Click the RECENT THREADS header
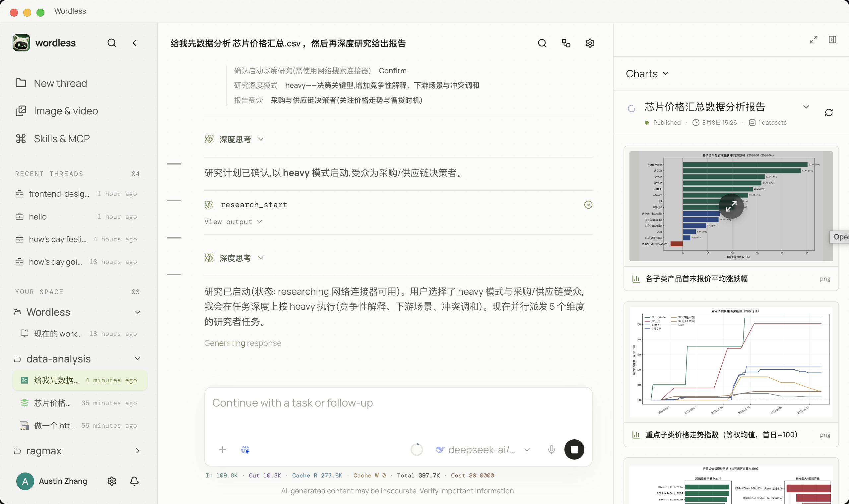 point(49,174)
